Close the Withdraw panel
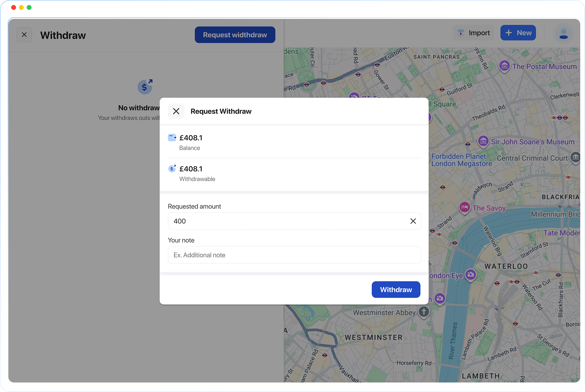585x392 pixels. coord(24,34)
